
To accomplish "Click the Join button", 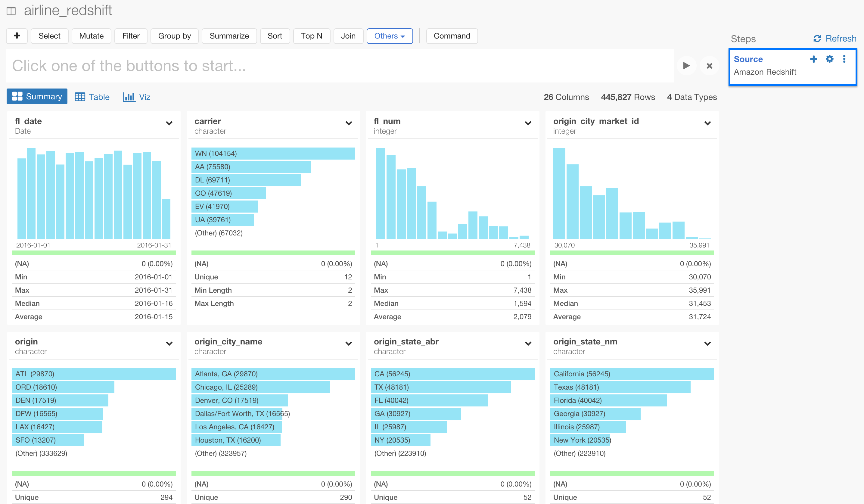I will (348, 36).
